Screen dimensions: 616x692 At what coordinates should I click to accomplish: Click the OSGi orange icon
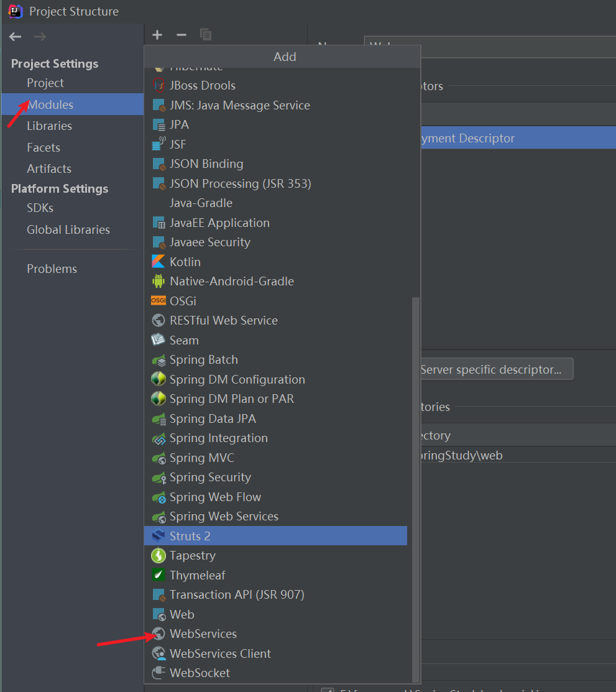coord(159,300)
